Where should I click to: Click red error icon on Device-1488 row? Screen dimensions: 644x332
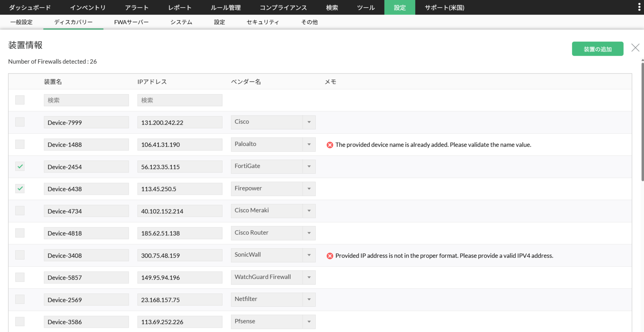click(330, 145)
